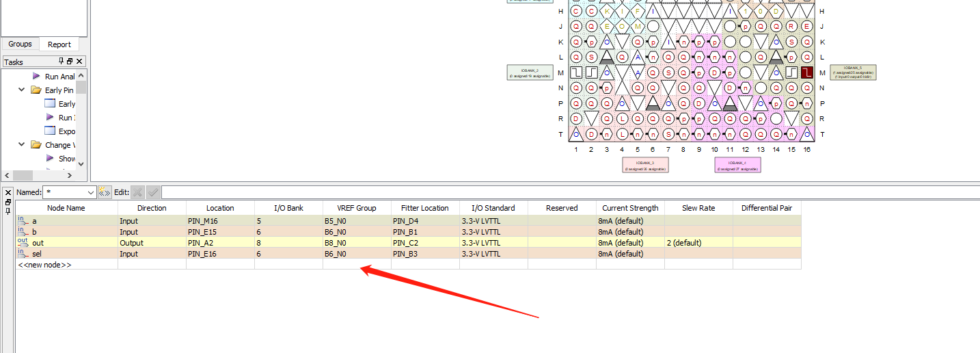The height and width of the screenshot is (353, 980).
Task: Pin the pin assignments panel
Action: [x=8, y=211]
